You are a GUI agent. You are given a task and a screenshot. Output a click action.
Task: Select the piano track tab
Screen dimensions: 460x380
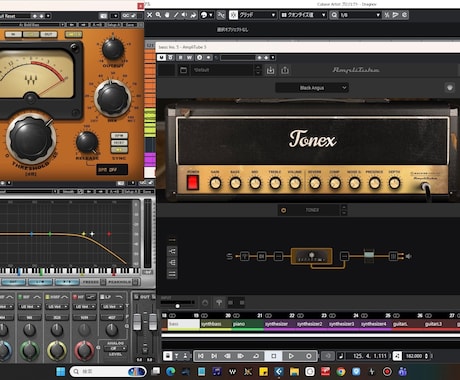click(248, 324)
